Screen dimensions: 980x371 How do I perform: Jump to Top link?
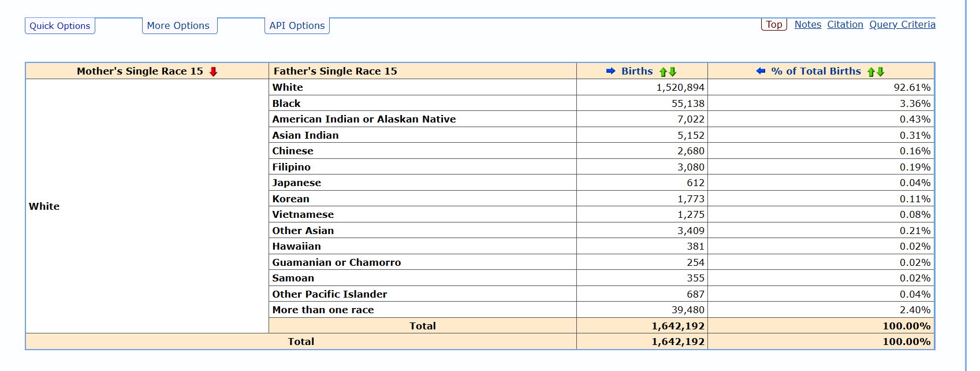(x=774, y=24)
